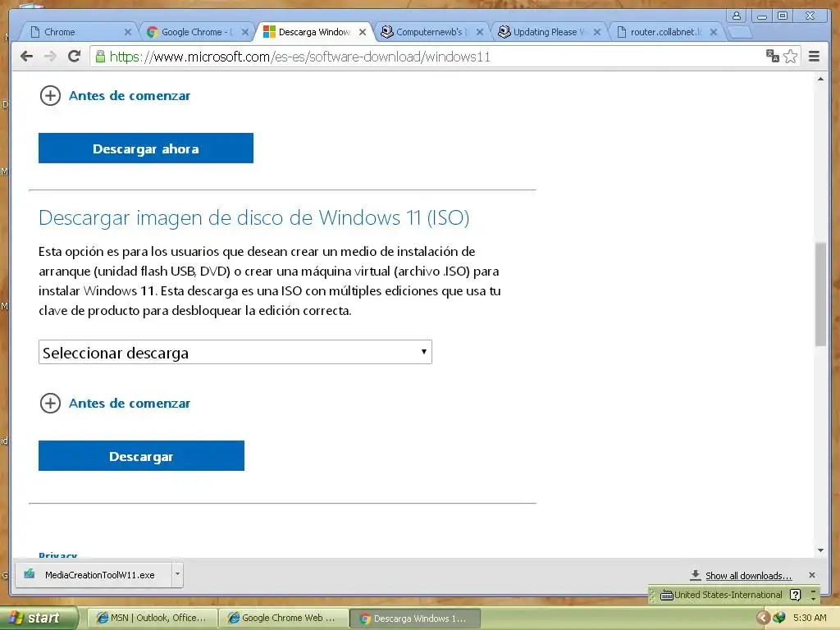This screenshot has height=630, width=840.
Task: Close the Updating Please tab
Action: pos(597,32)
